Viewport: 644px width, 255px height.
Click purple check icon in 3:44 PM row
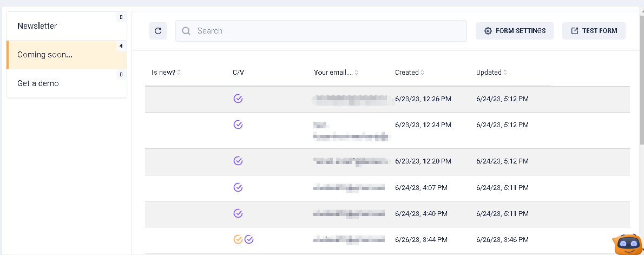pos(249,239)
